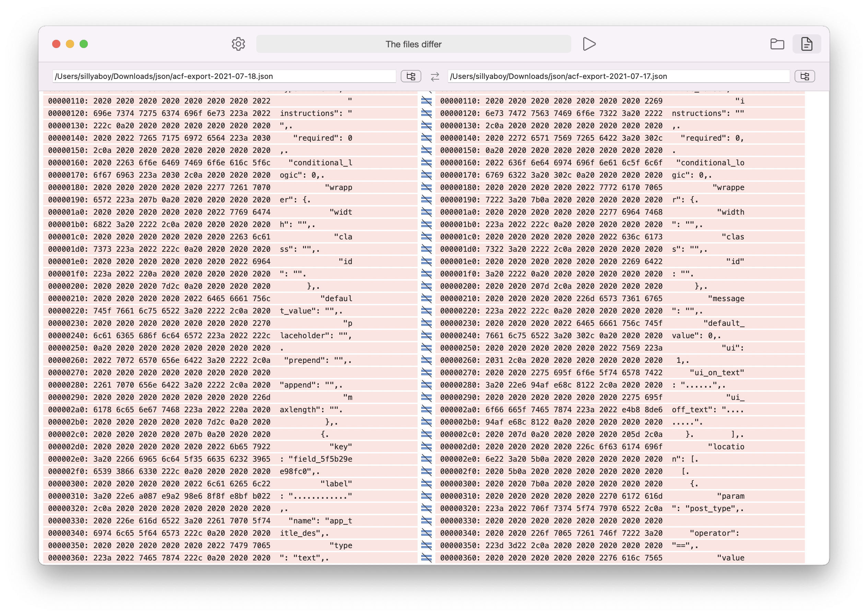Screen dimensions: 868x616
Task: Click difference marker on row 00000200
Action: pyautogui.click(x=426, y=286)
